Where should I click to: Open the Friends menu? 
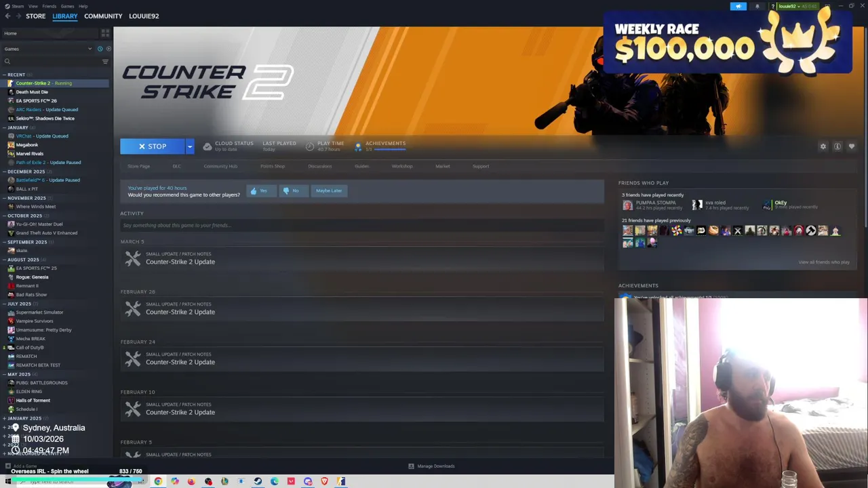coord(50,6)
